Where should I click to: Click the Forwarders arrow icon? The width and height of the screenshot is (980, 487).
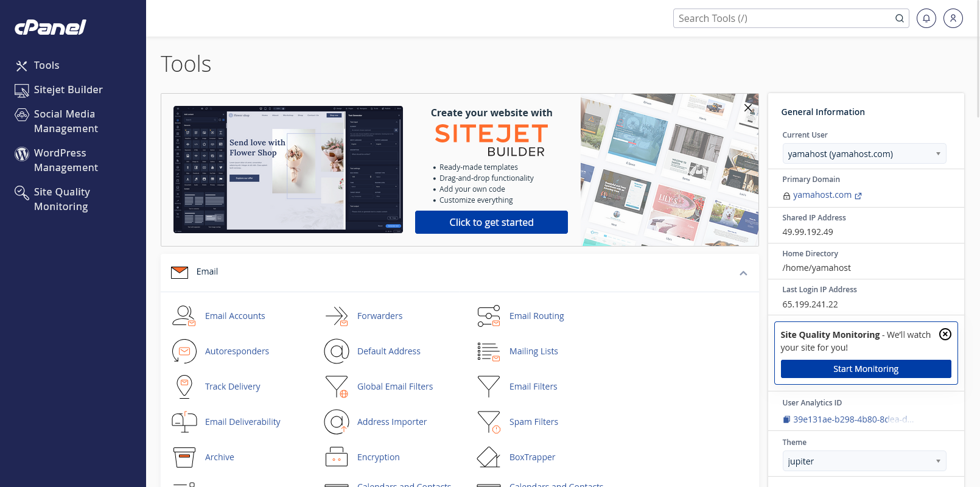pos(337,316)
